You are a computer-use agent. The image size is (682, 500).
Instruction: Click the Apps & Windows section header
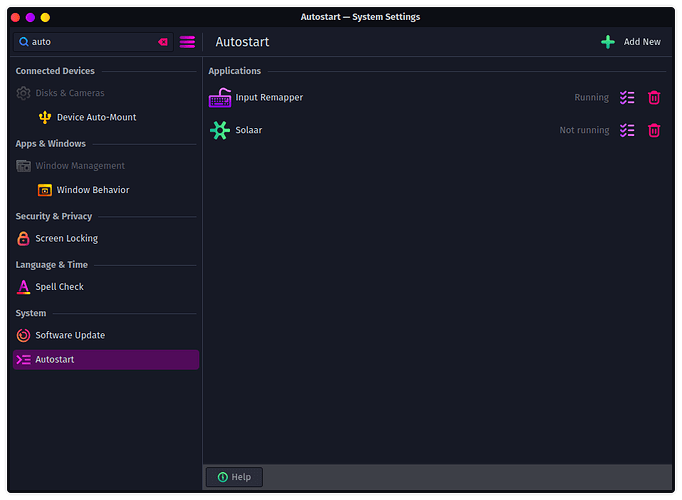(x=50, y=143)
